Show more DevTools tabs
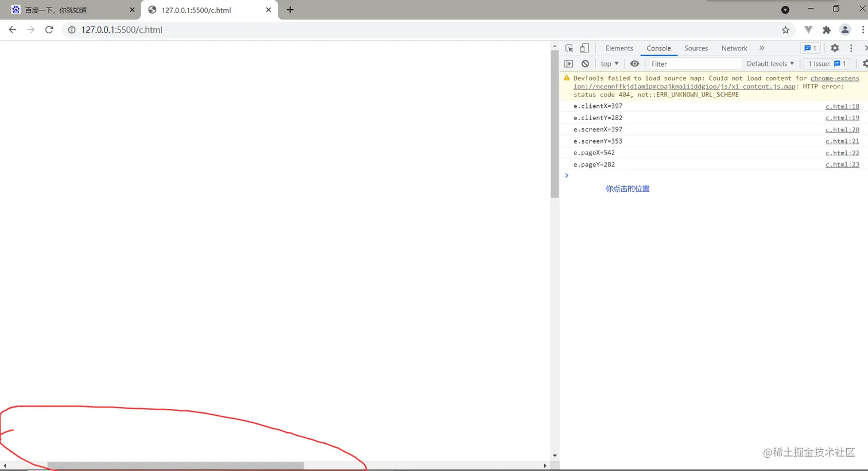868x471 pixels. (762, 48)
